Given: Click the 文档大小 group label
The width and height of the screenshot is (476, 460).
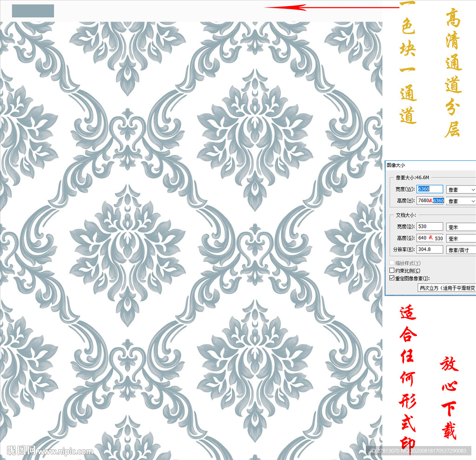Looking at the screenshot, I should [406, 215].
